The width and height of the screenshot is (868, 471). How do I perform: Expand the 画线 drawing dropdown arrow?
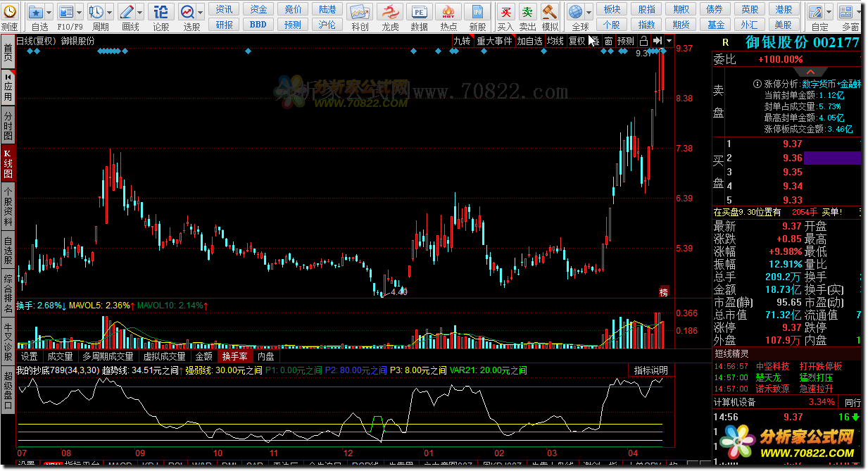point(140,12)
